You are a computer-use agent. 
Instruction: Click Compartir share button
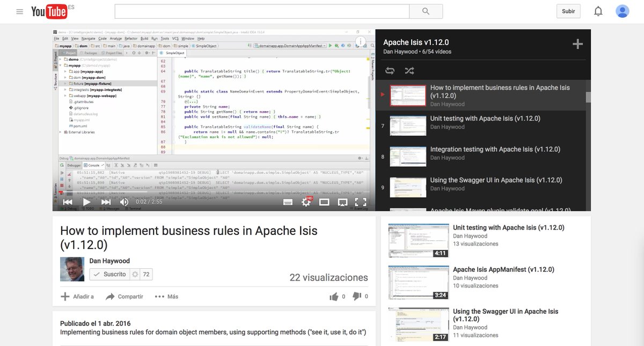[x=125, y=297]
